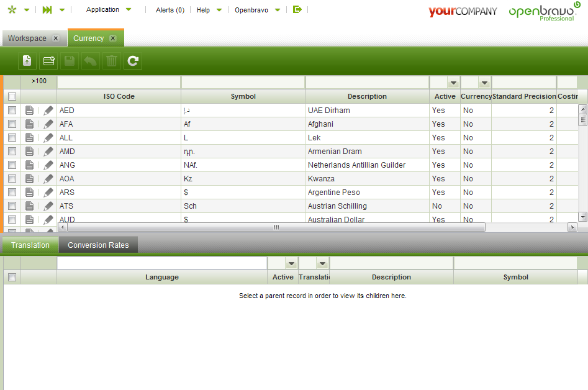This screenshot has width=588, height=390.
Task: Expand the Help menu dropdown arrow
Action: coord(219,10)
